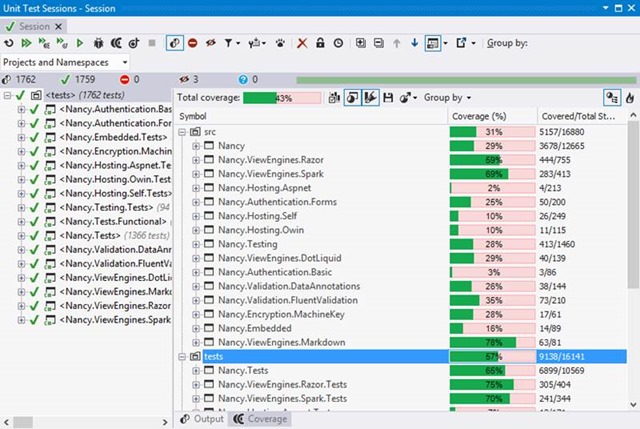Screen dimensions: 640x429
Task: Expand the Nancy.Embedded.Tests node
Action: [21, 138]
